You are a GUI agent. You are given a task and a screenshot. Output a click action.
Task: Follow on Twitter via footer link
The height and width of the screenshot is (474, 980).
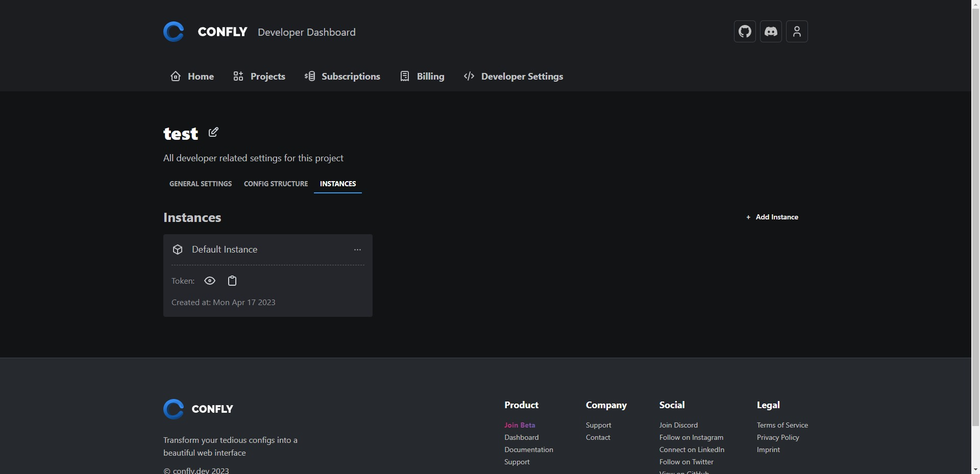point(686,461)
